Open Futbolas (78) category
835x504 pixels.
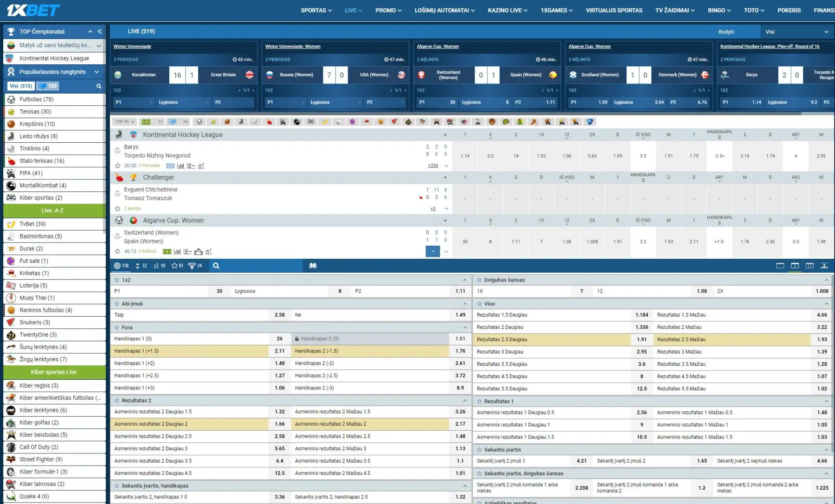pyautogui.click(x=54, y=99)
